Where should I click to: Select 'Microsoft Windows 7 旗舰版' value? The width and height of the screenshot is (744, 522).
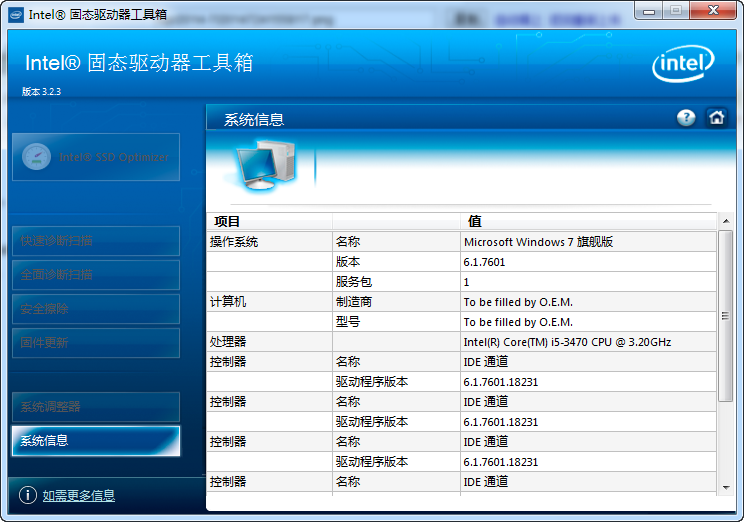point(539,242)
